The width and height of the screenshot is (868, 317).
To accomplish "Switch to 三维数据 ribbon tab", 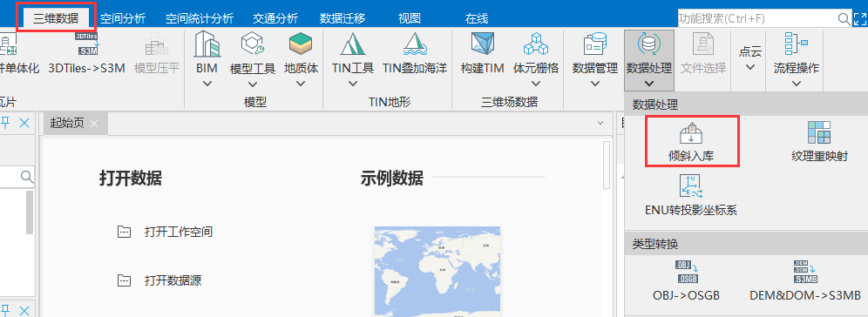I will pyautogui.click(x=56, y=18).
